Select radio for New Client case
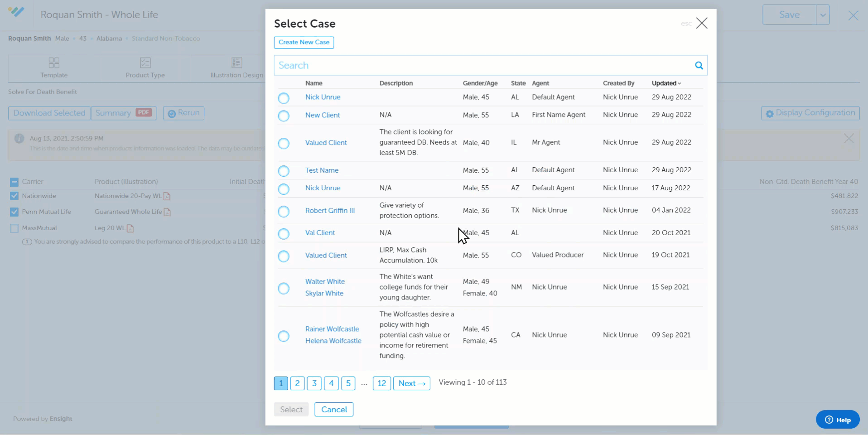 click(284, 116)
